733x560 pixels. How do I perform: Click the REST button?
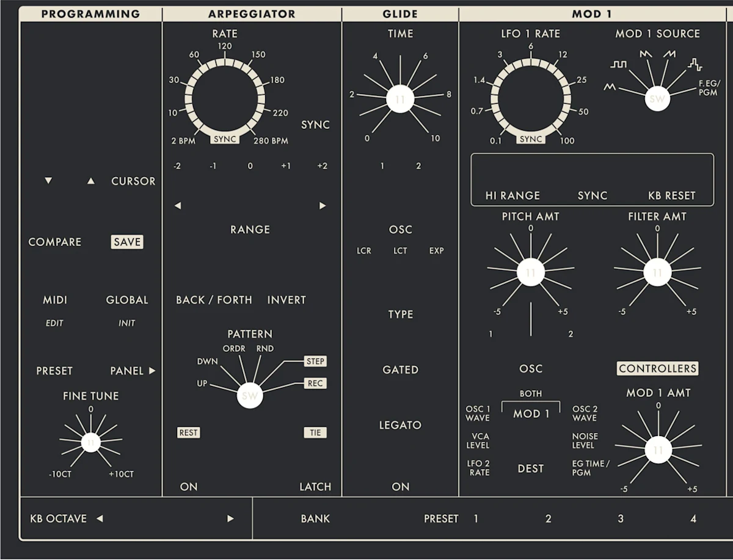[x=189, y=432]
